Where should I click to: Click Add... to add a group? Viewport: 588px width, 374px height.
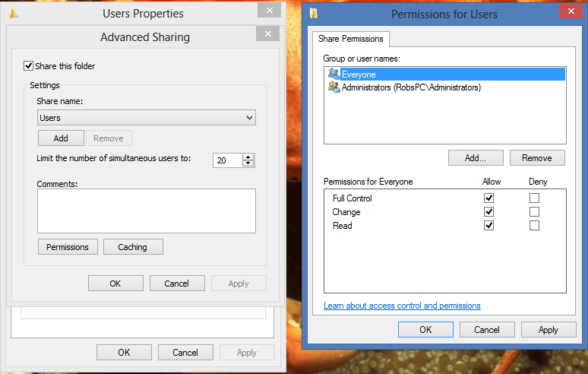coord(476,158)
